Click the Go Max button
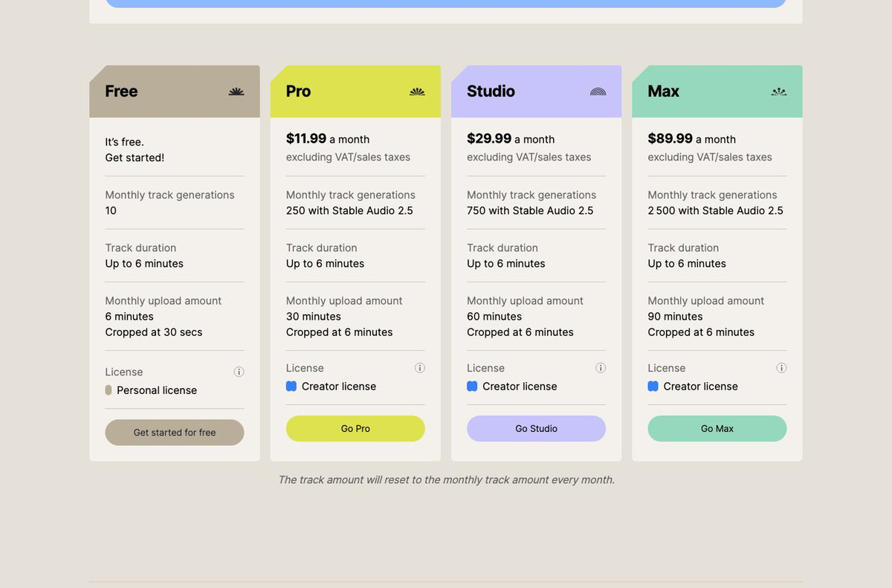The width and height of the screenshot is (892, 588). (717, 429)
